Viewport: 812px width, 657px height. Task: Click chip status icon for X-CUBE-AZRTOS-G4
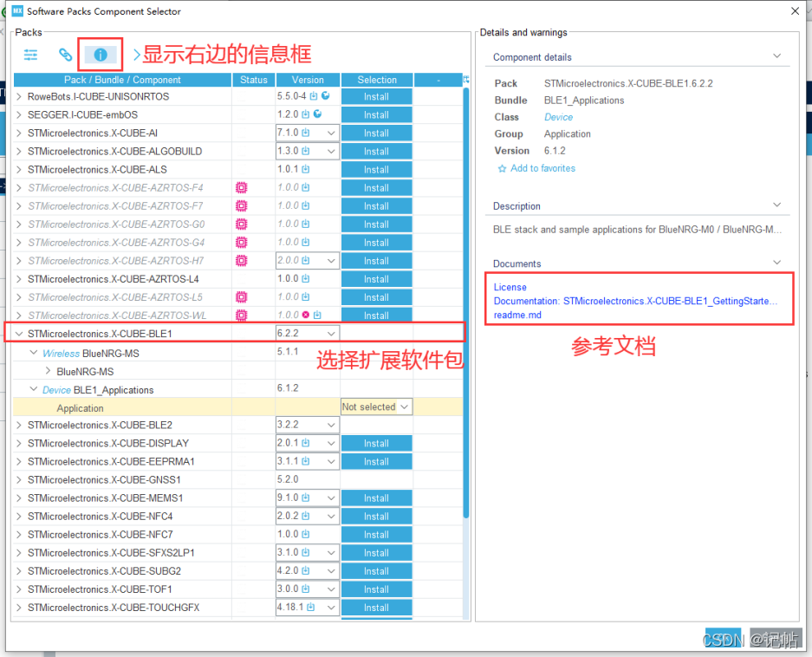point(241,242)
